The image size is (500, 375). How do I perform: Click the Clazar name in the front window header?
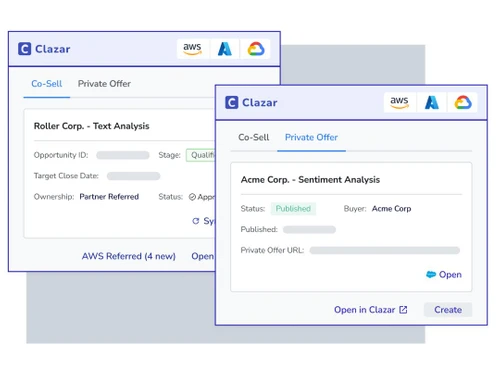260,103
